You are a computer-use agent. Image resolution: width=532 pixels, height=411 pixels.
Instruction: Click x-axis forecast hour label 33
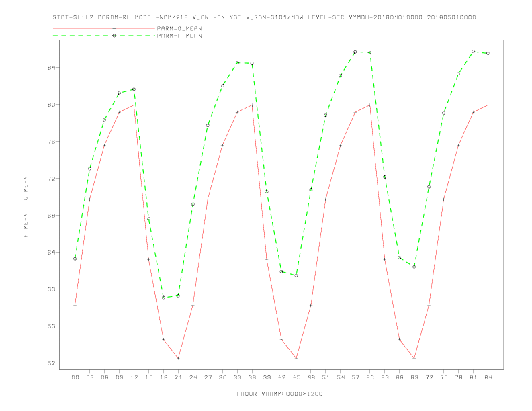[x=237, y=377]
